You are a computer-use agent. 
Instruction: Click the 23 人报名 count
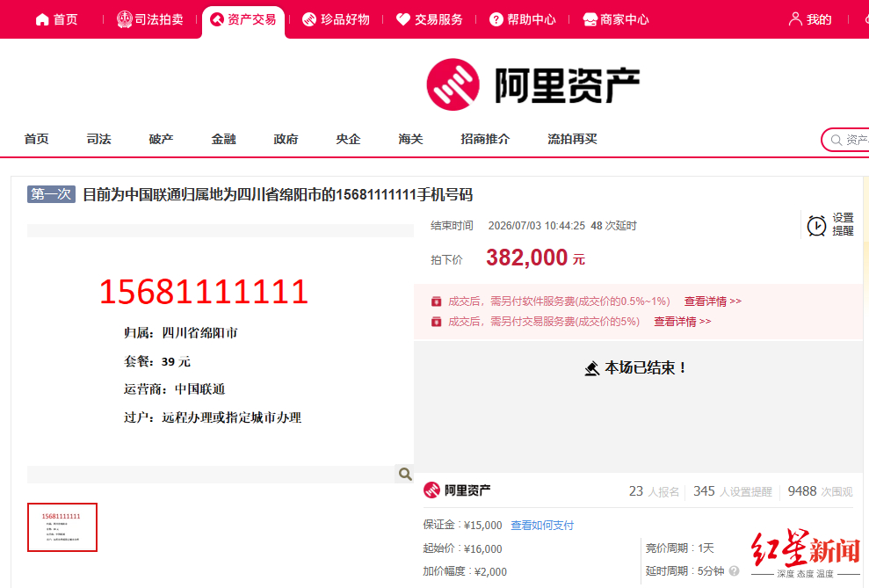(654, 491)
